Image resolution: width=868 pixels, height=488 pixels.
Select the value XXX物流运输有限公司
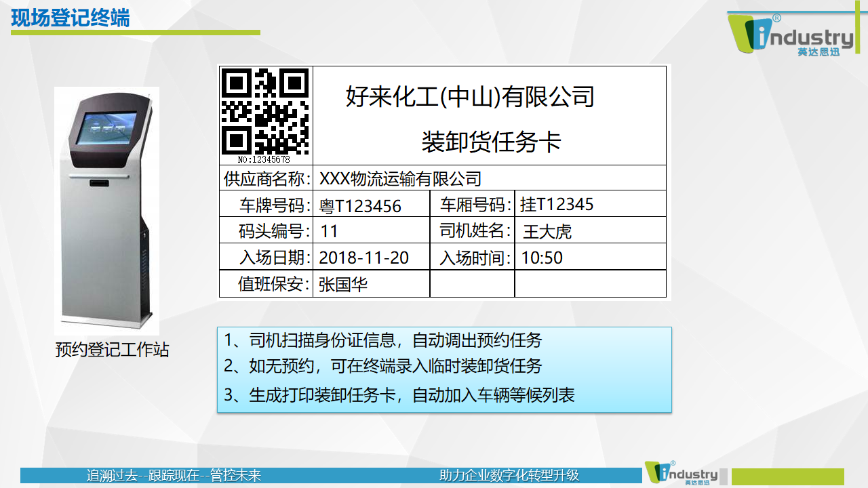pyautogui.click(x=400, y=178)
